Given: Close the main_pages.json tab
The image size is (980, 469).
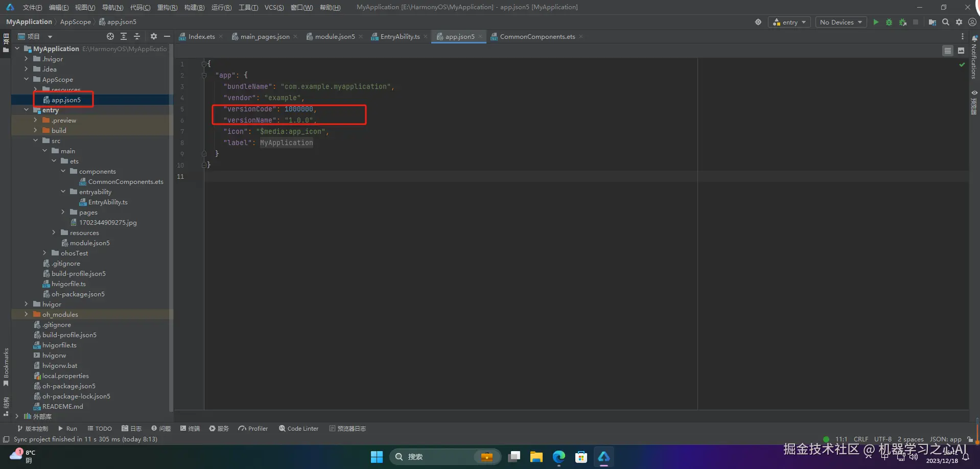Looking at the screenshot, I should [x=295, y=36].
